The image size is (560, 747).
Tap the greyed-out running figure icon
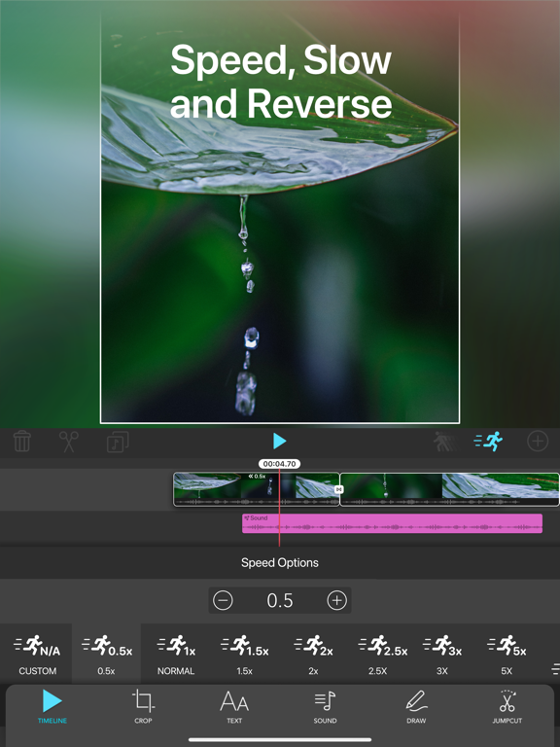444,442
